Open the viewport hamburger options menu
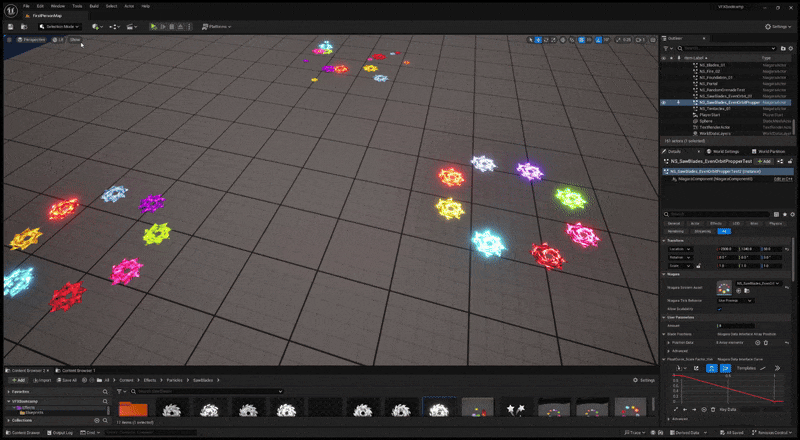Screen dimensions: 800x440 tap(9, 39)
